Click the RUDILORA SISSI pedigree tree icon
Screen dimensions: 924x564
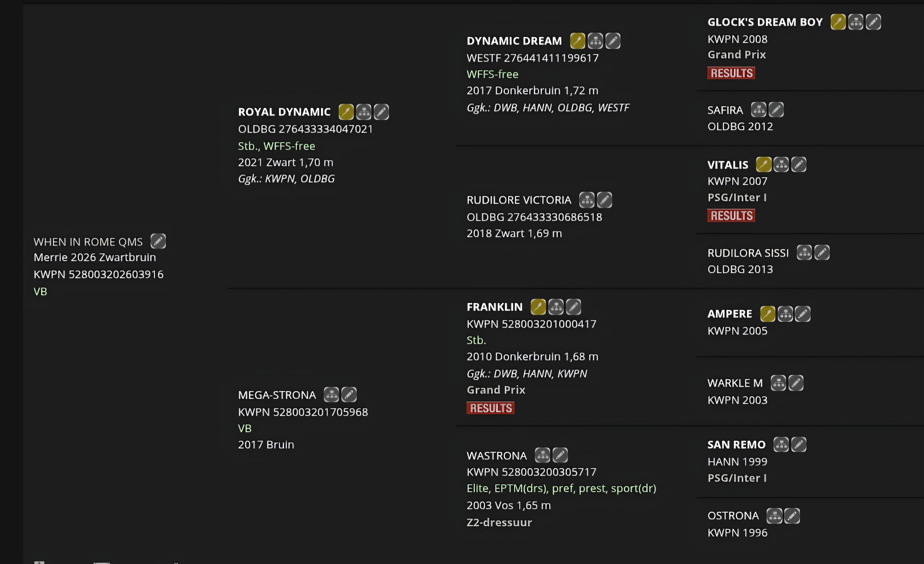click(x=804, y=252)
